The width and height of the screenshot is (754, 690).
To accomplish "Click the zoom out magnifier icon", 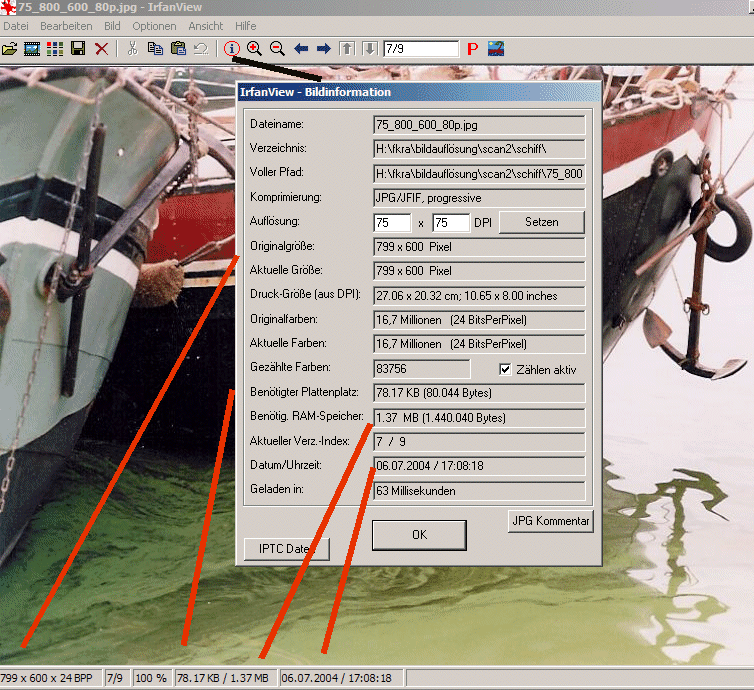I will 277,48.
